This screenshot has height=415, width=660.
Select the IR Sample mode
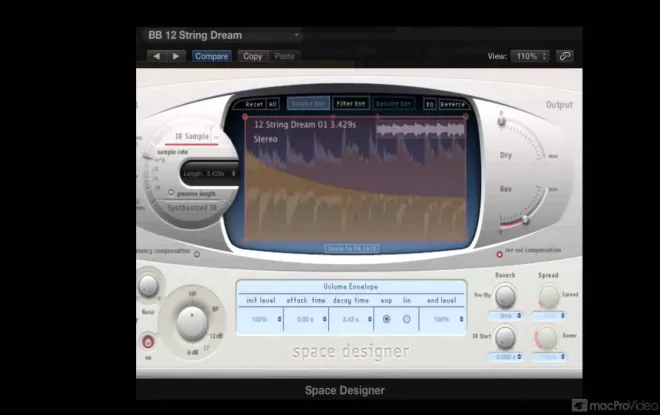(192, 136)
